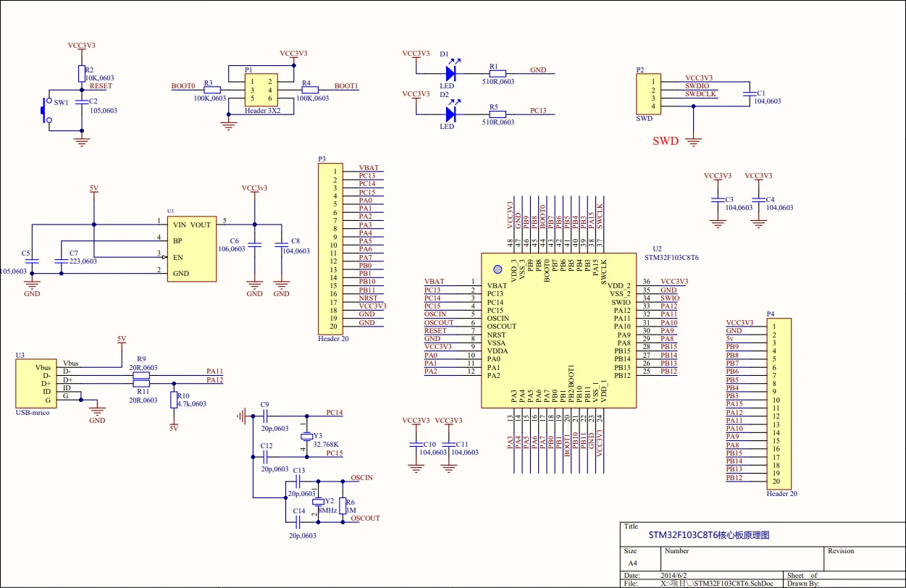Select the Revision field in title block
The height and width of the screenshot is (588, 906).
click(862, 555)
